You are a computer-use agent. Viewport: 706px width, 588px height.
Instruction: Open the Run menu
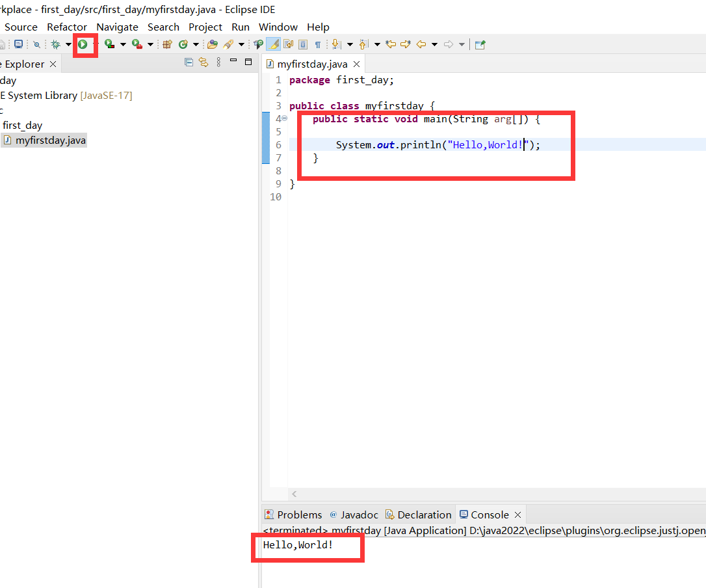click(241, 27)
